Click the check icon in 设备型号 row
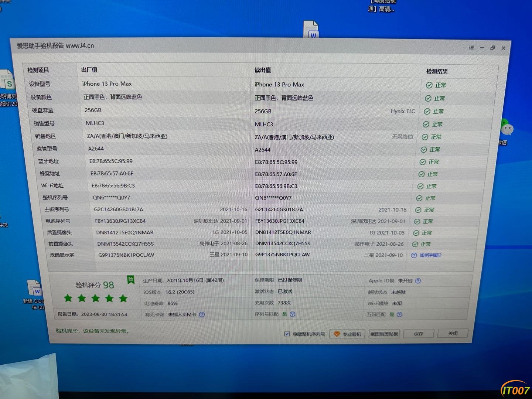Viewport: 532px width, 399px height. (x=429, y=85)
